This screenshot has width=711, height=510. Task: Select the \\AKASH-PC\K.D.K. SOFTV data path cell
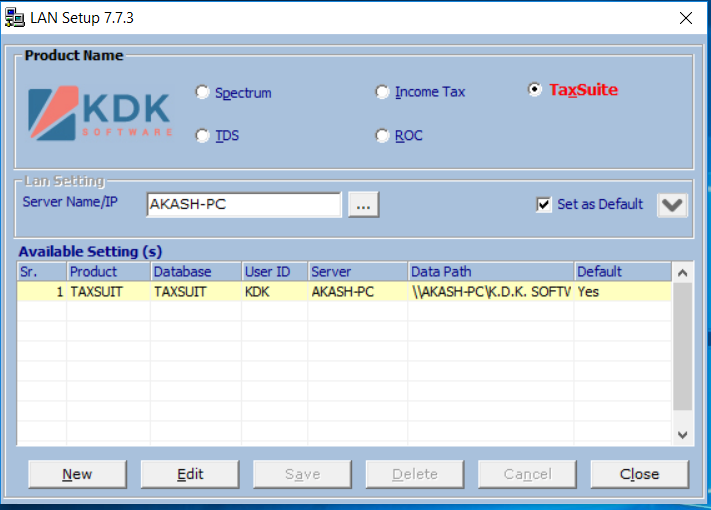(x=491, y=291)
